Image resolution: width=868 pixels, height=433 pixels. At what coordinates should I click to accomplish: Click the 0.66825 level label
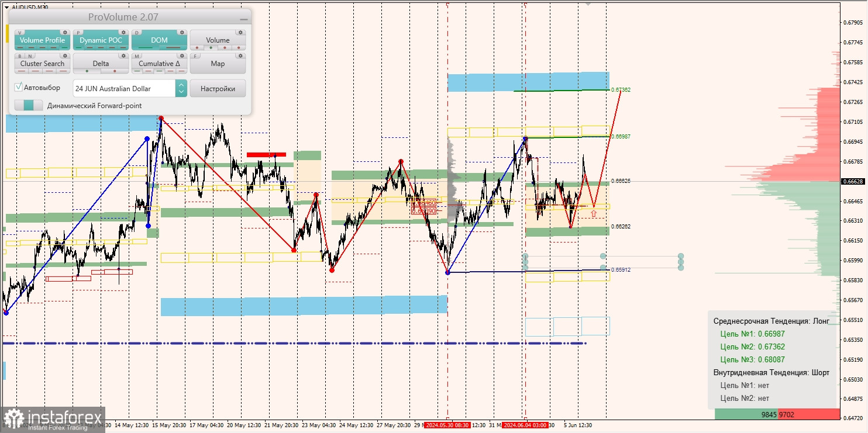click(x=621, y=181)
